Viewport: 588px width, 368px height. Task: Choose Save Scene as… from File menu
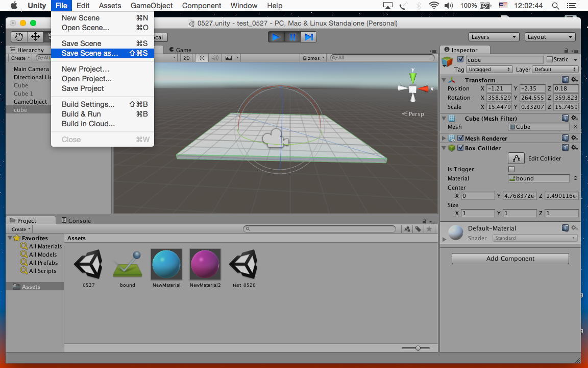click(x=90, y=53)
